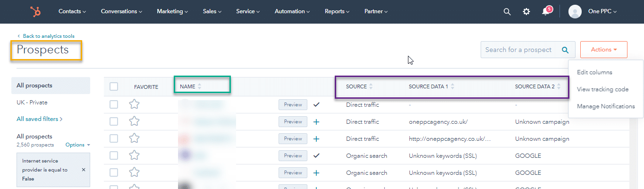Open the notifications bell icon
Image resolution: width=644 pixels, height=189 pixels.
pos(546,12)
